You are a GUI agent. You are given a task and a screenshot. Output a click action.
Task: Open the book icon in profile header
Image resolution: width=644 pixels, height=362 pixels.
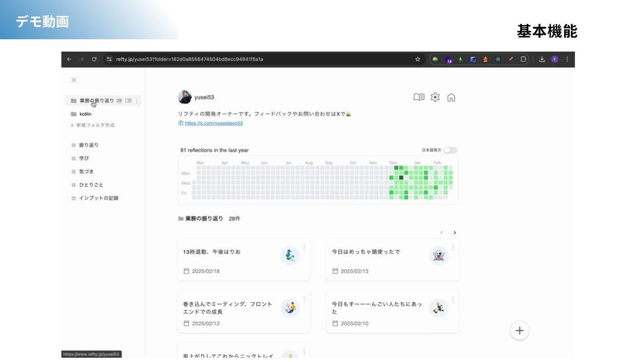coord(419,97)
